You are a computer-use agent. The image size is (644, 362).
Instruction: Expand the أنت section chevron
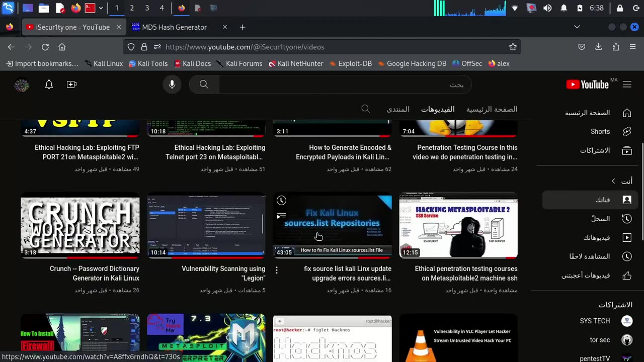(x=613, y=181)
